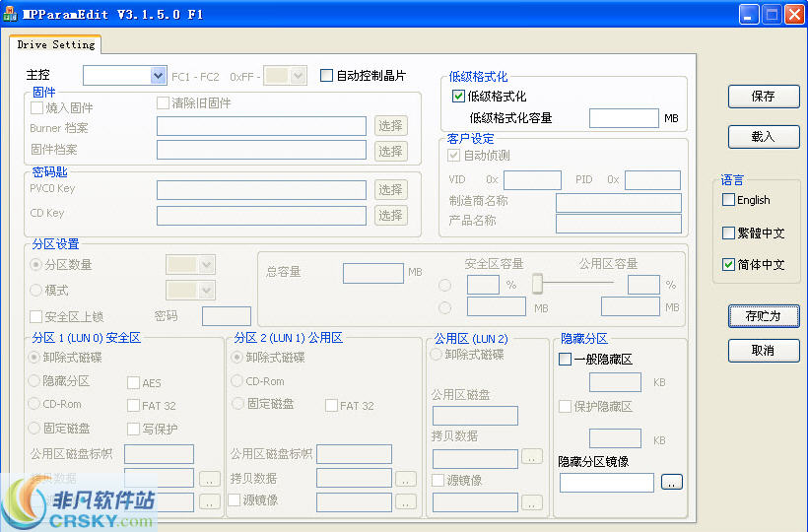
Task: Click the PID input field
Action: click(652, 179)
